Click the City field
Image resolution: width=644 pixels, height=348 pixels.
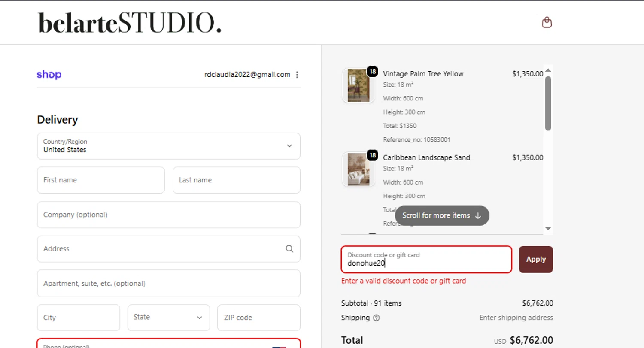click(79, 318)
